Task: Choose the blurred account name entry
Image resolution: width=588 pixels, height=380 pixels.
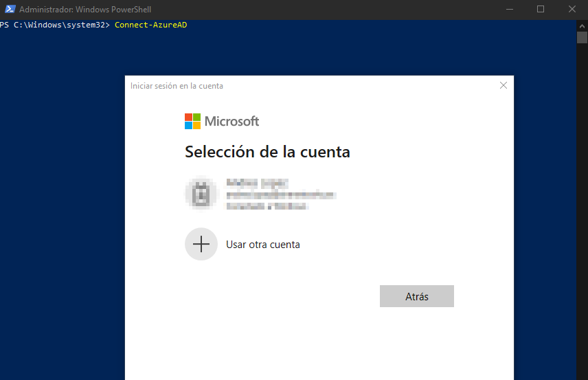Action: click(257, 183)
